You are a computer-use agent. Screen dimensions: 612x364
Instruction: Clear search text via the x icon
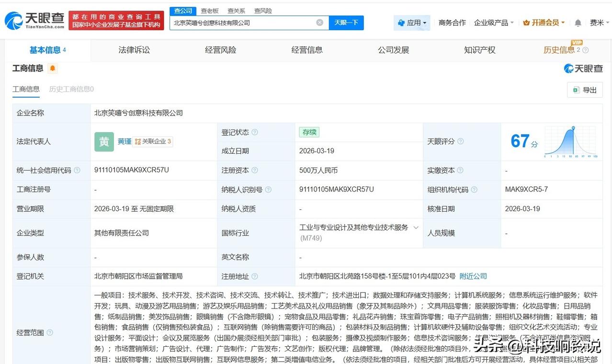pyautogui.click(x=319, y=23)
